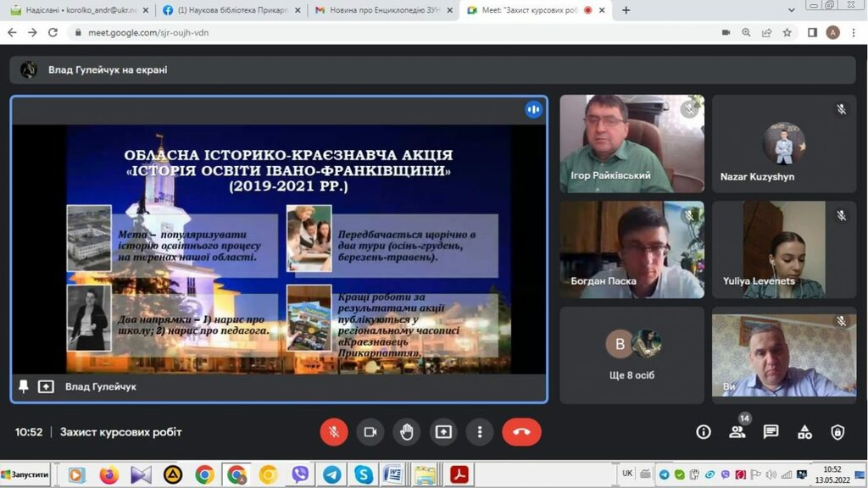This screenshot has width=868, height=488.
Task: Open the activities panel
Action: (804, 432)
